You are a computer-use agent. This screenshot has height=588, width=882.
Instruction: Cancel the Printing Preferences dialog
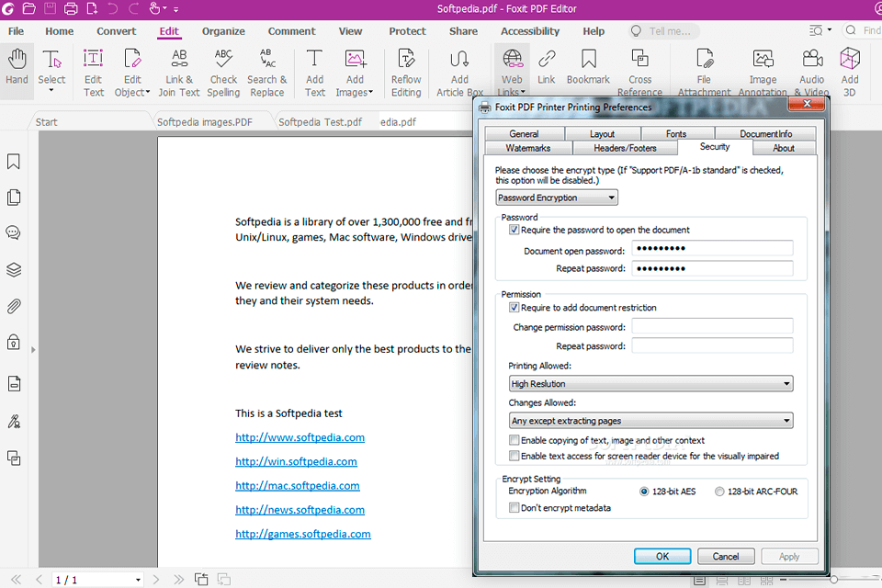[726, 557]
